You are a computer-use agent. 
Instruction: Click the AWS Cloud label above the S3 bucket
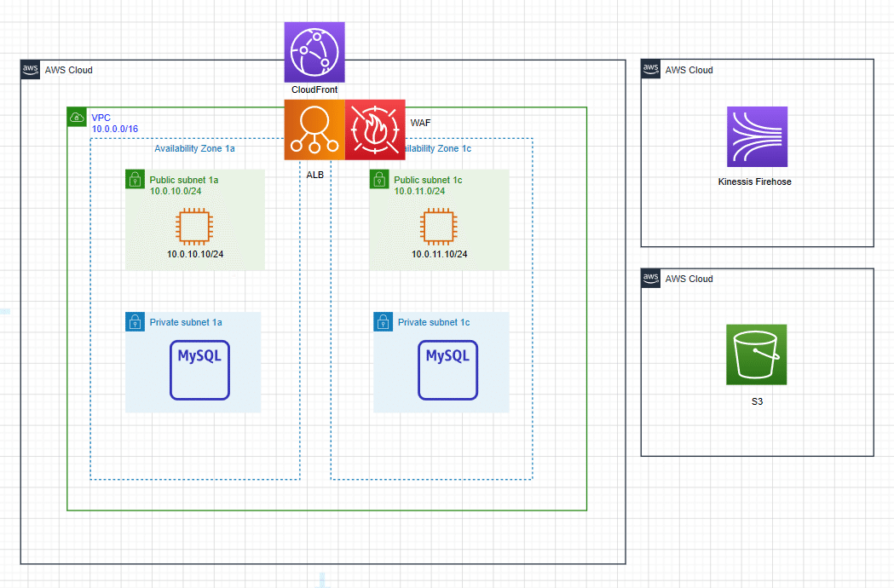689,279
